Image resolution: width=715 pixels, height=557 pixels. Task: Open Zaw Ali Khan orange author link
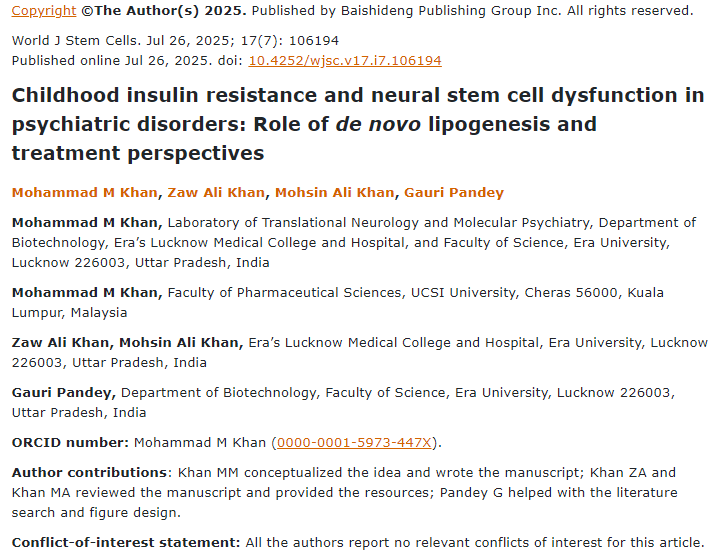[217, 192]
